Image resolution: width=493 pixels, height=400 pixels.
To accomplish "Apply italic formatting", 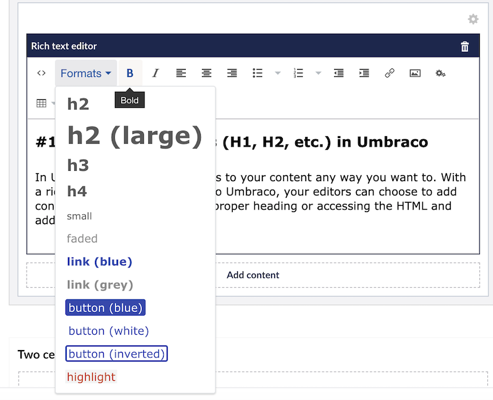I will pos(155,73).
